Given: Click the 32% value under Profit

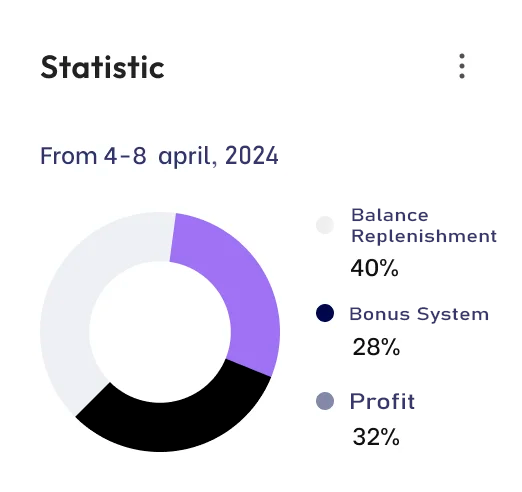Looking at the screenshot, I should 376,437.
